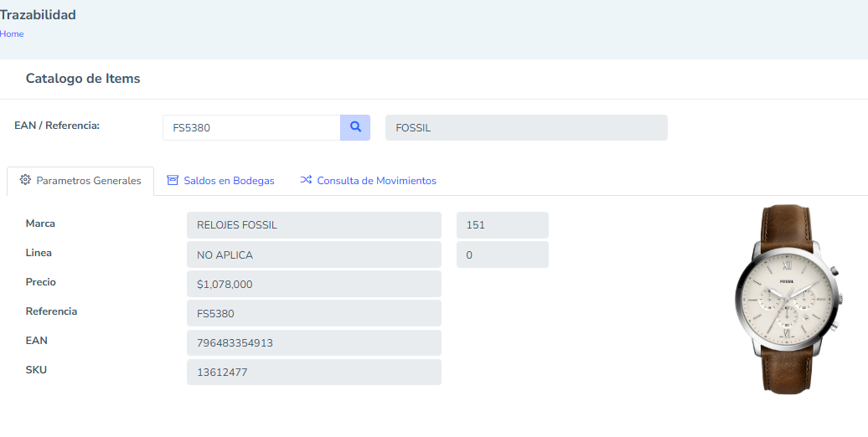Click the shuffle icon beside Consulta de Movimientos
868x437 pixels.
306,180
